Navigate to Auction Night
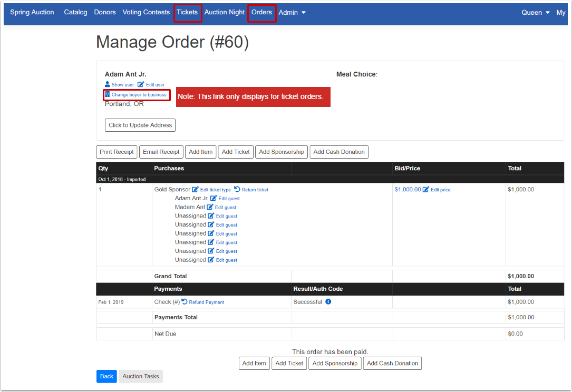The image size is (572, 392). 225,12
